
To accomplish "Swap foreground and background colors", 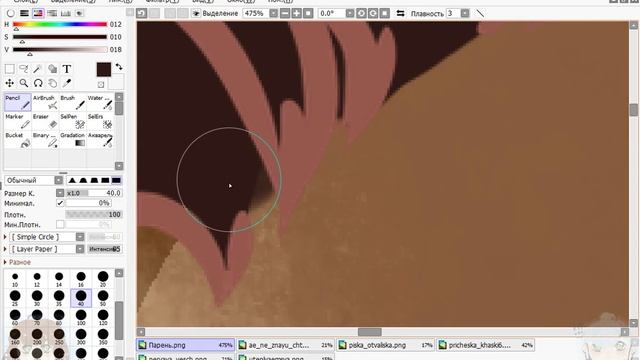I will [x=119, y=67].
